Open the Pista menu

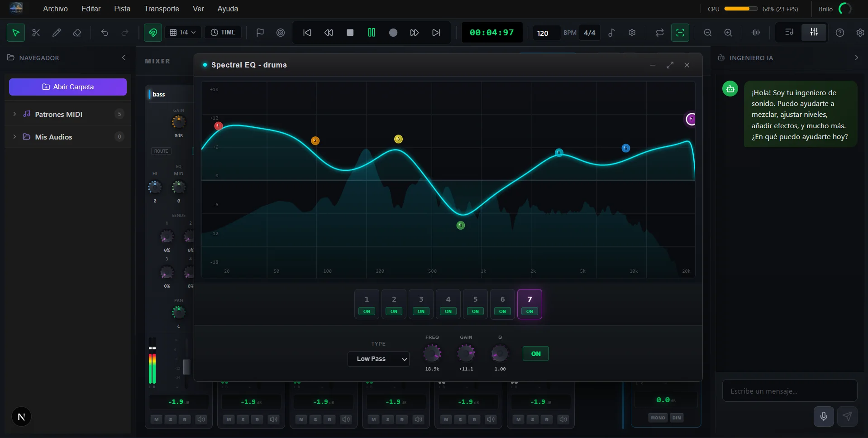tap(122, 9)
